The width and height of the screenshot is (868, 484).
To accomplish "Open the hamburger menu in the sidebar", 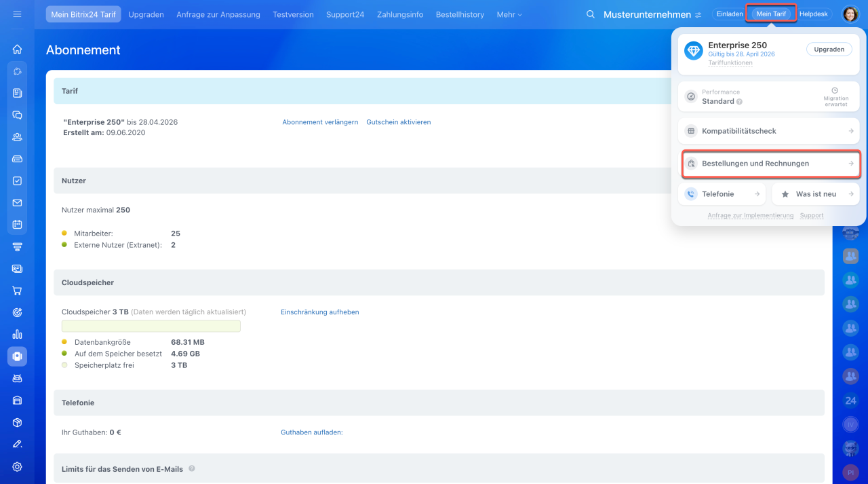I will (17, 14).
